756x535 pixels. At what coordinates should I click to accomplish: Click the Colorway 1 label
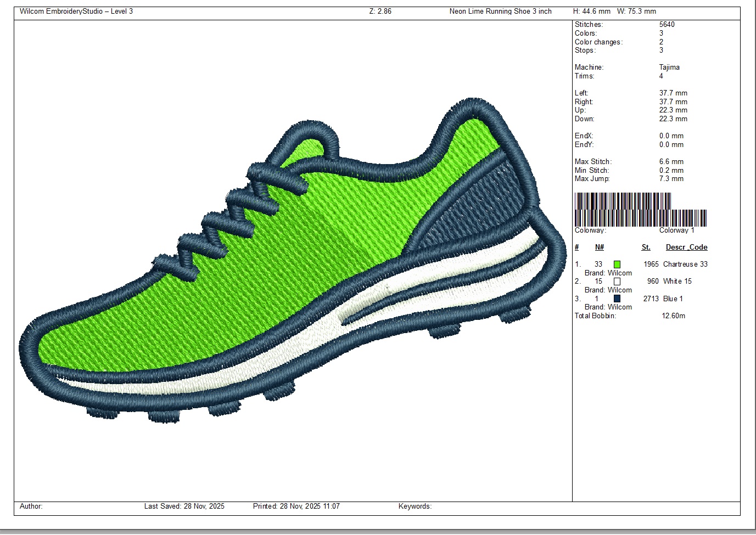(x=676, y=230)
